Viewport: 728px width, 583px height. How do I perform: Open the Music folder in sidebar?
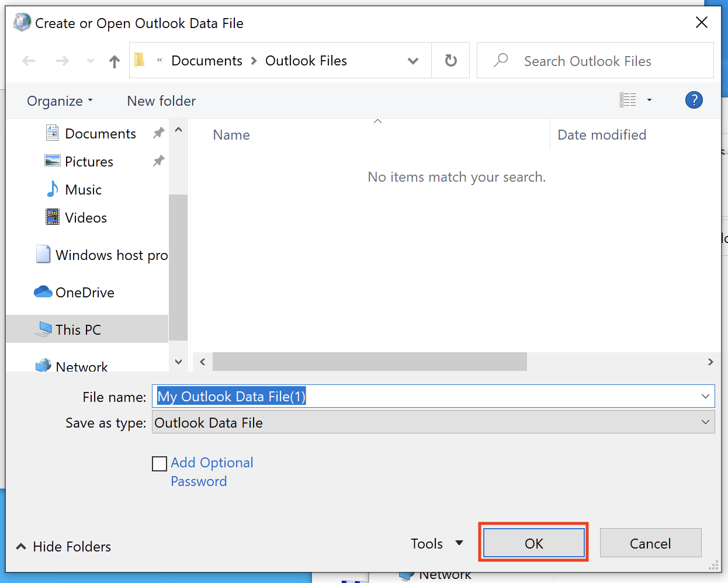click(x=83, y=190)
